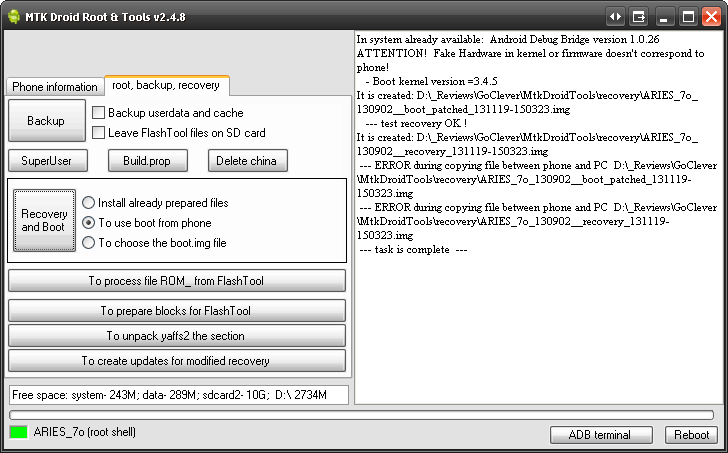
Task: Tick Leave FlashTool files on SD card
Action: point(98,133)
